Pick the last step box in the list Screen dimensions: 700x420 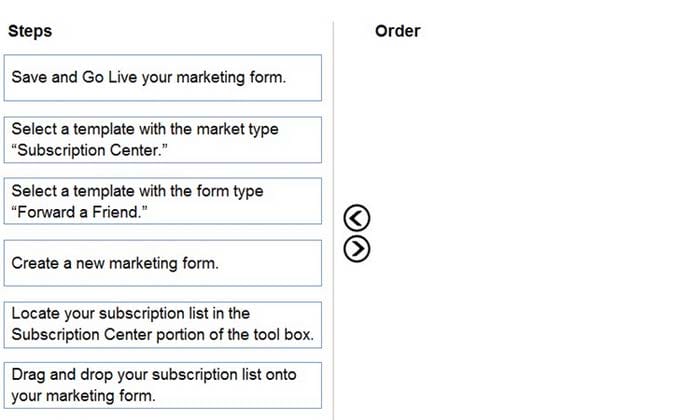(x=162, y=385)
